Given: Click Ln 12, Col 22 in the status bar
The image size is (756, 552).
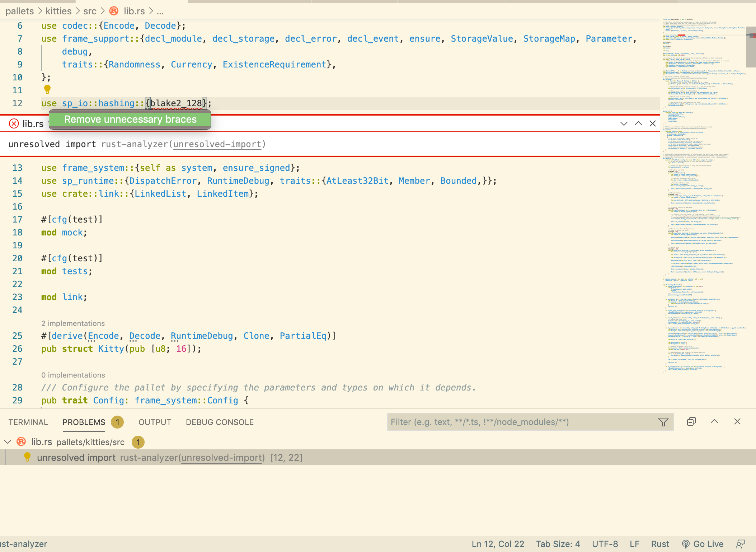Looking at the screenshot, I should click(x=498, y=543).
